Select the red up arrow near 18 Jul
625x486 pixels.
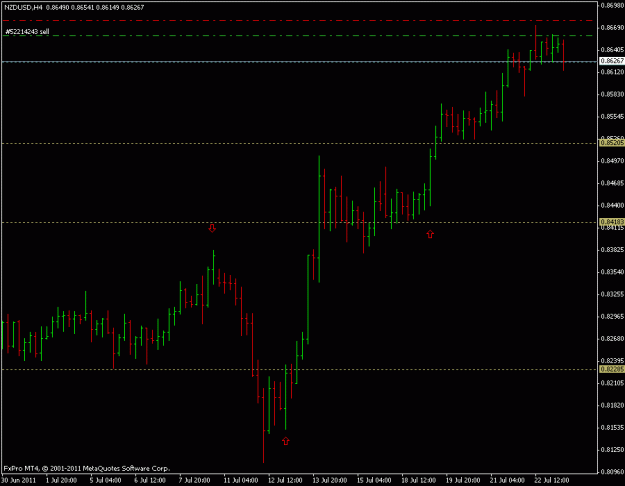(430, 234)
